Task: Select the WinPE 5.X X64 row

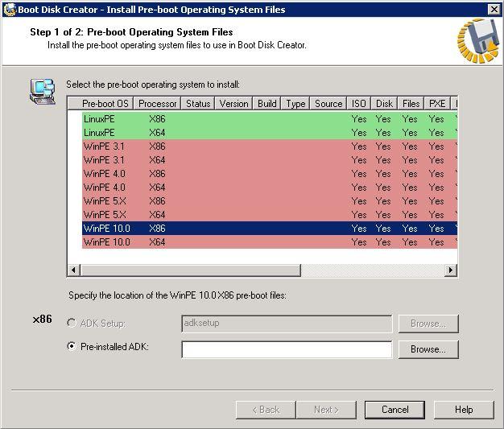Action: point(270,214)
